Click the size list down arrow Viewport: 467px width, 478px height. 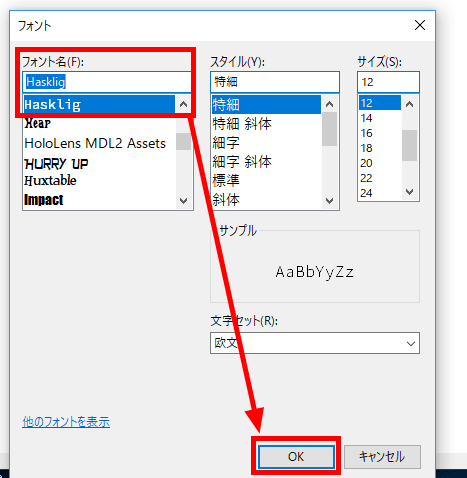pyautogui.click(x=409, y=192)
